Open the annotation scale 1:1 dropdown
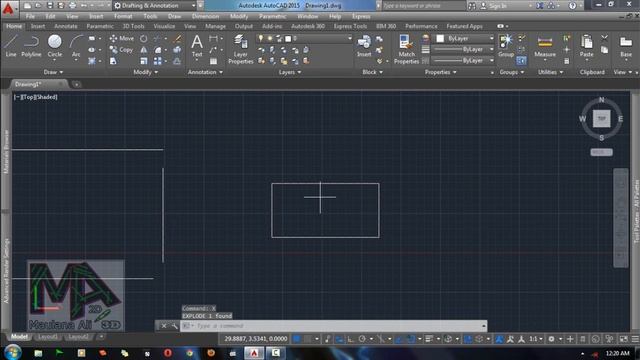The image size is (640, 360). click(536, 339)
